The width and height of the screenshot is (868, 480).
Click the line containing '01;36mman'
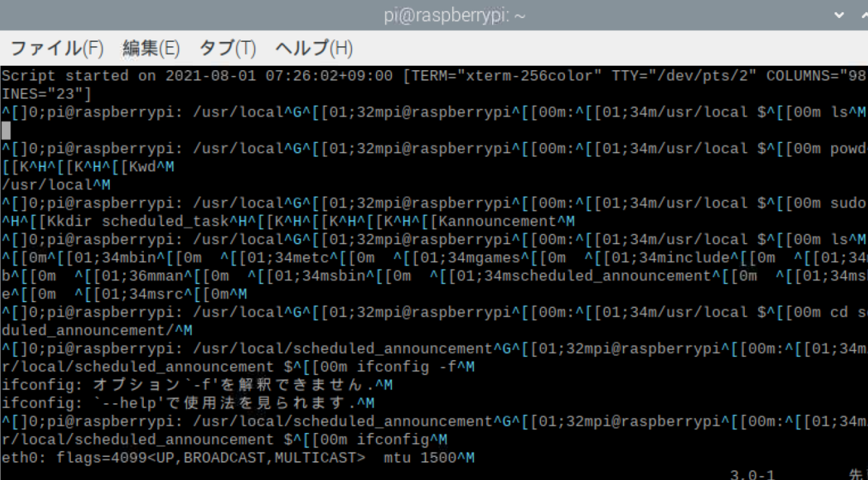(x=434, y=276)
